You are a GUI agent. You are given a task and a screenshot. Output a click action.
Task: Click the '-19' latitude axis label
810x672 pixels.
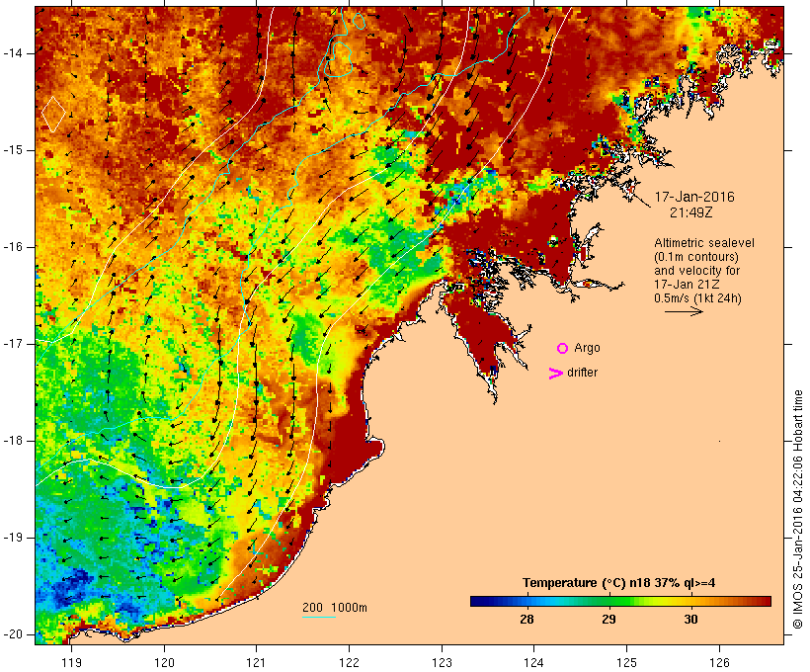point(12,538)
